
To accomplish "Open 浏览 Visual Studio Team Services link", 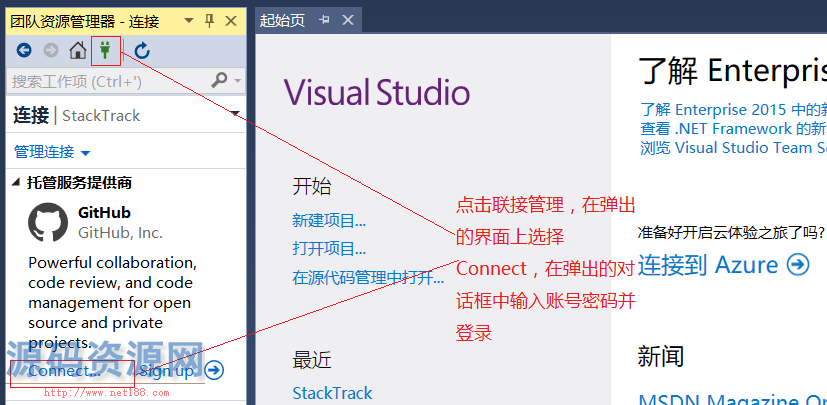I will click(733, 148).
